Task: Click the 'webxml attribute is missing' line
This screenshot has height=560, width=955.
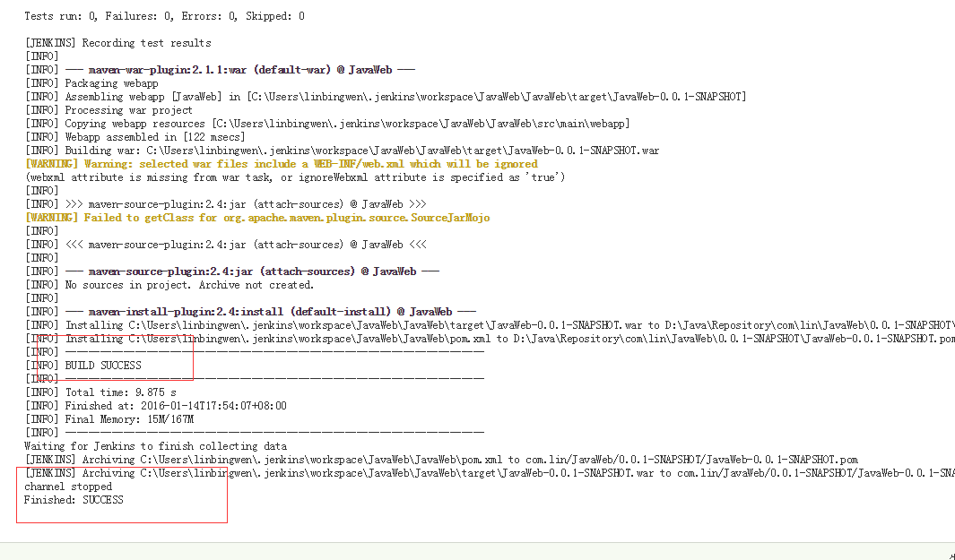Action: (x=295, y=177)
